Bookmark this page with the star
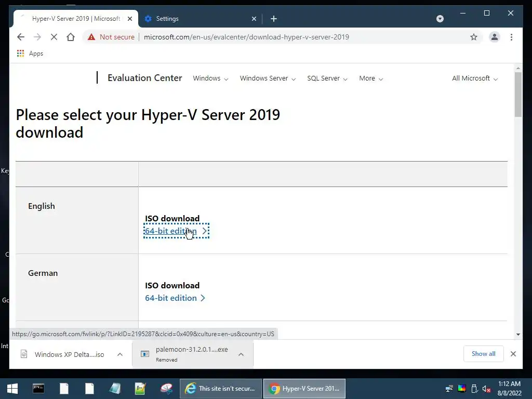Viewport: 532px width, 399px height. pos(474,37)
